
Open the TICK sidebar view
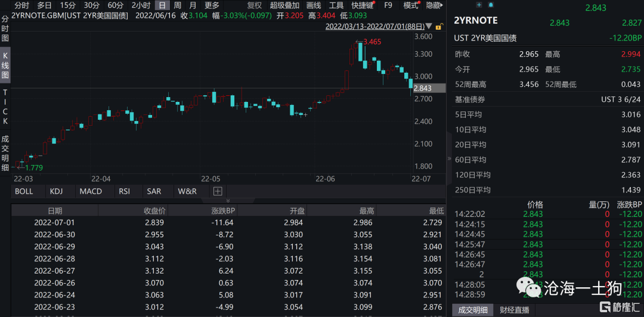click(x=5, y=106)
